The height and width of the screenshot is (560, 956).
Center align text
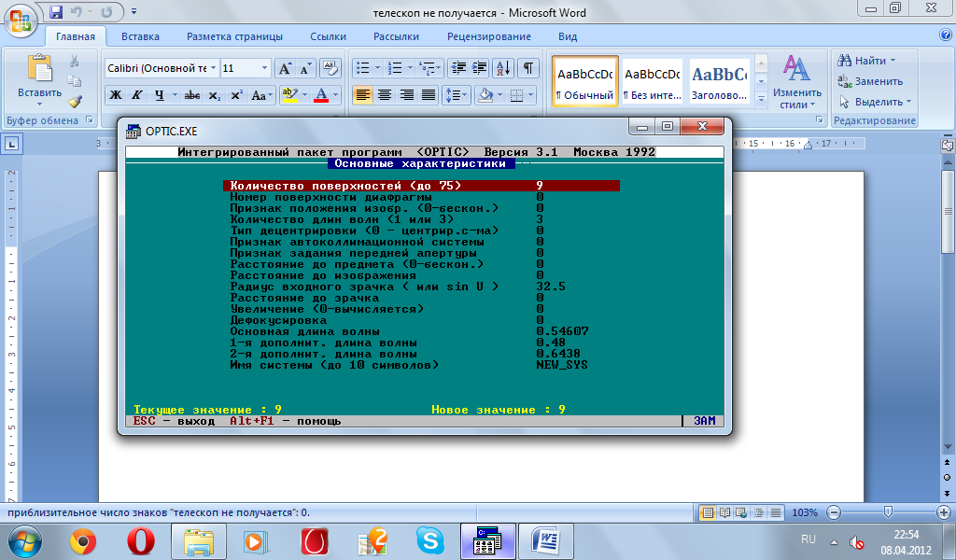385,95
